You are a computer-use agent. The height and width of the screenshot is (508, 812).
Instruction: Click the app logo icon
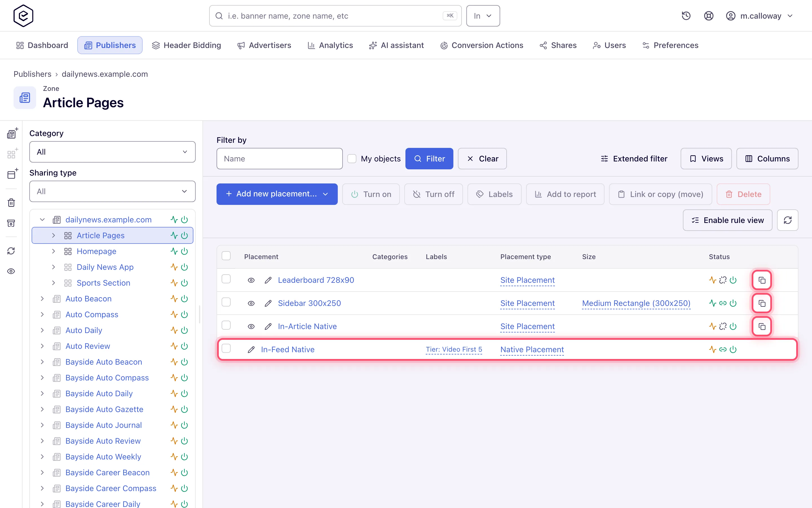tap(23, 16)
